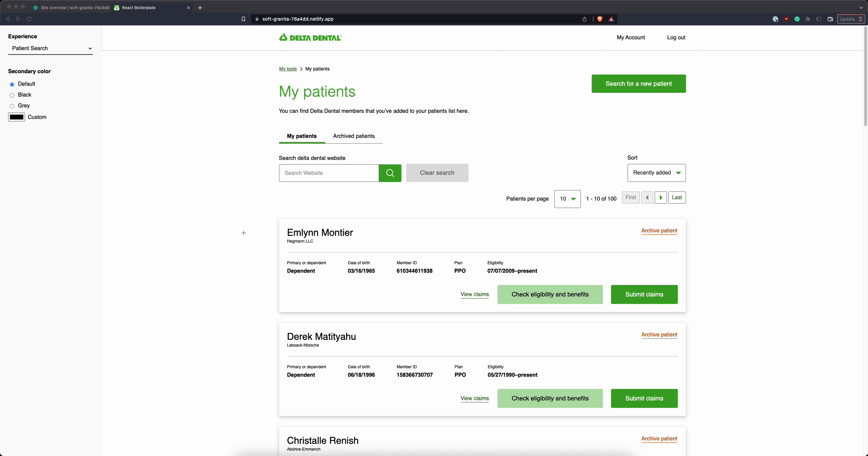Open Grammarly extension icon
The height and width of the screenshot is (456, 868).
tap(797, 19)
